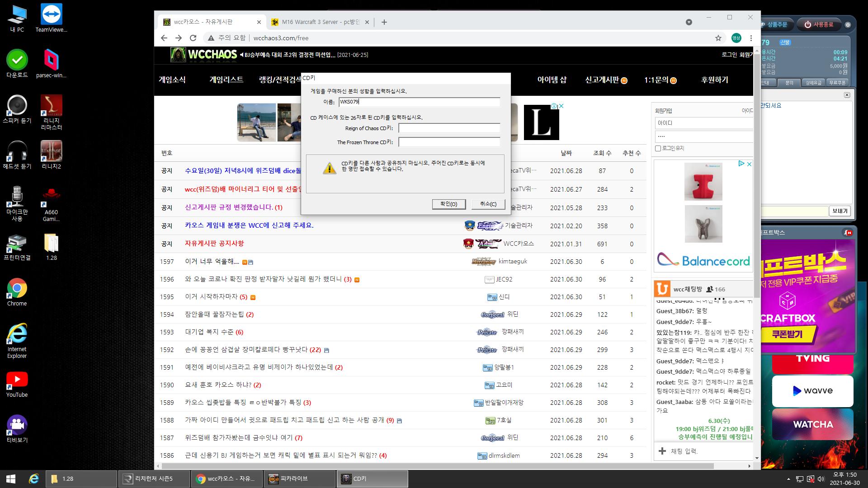Select wcc카오스 자유게시판 browser tab
This screenshot has width=868, height=488.
212,22
